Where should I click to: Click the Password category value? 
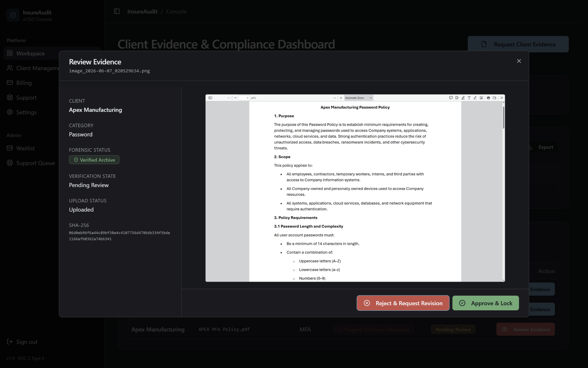[x=81, y=134]
